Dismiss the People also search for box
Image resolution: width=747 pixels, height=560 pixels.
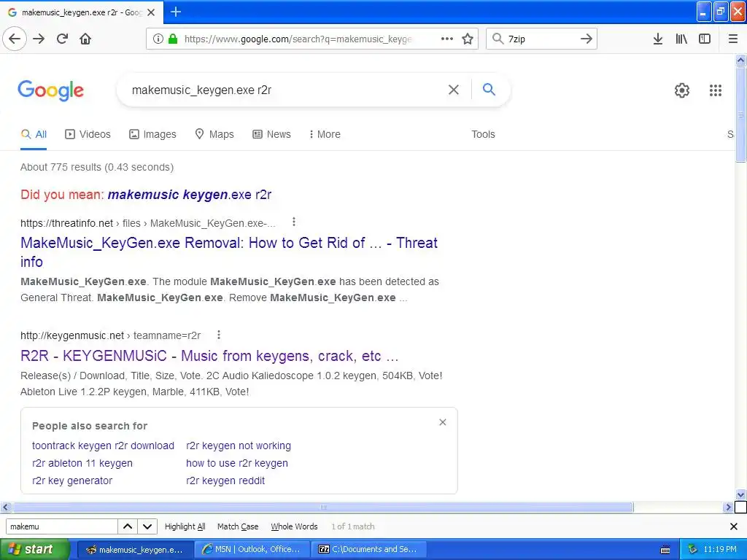coord(443,422)
